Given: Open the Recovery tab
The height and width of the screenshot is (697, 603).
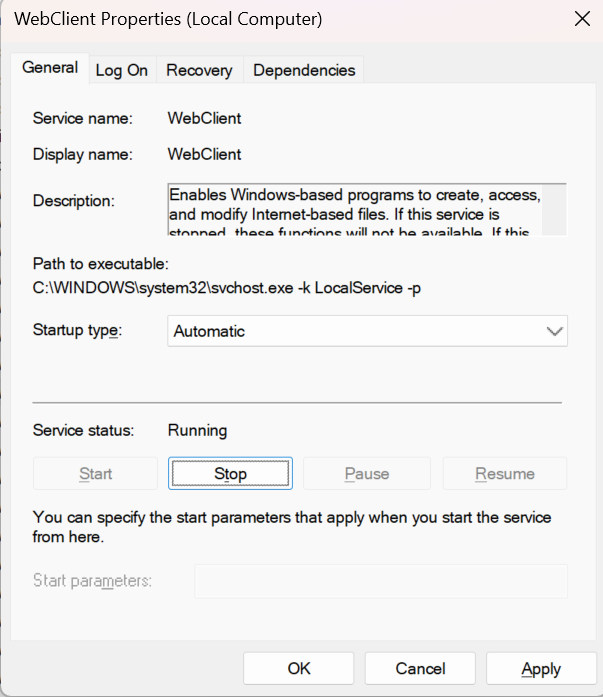Looking at the screenshot, I should (x=199, y=70).
